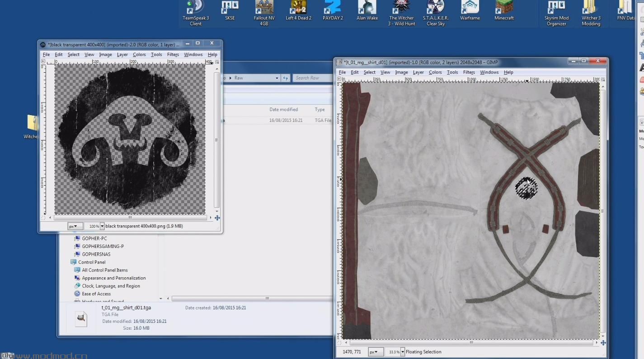Open Layer menu in small GIMP window

tap(122, 55)
